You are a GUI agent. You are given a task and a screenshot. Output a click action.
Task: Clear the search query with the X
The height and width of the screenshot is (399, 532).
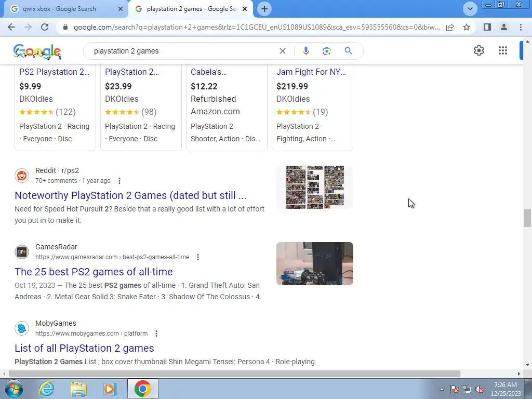(282, 51)
